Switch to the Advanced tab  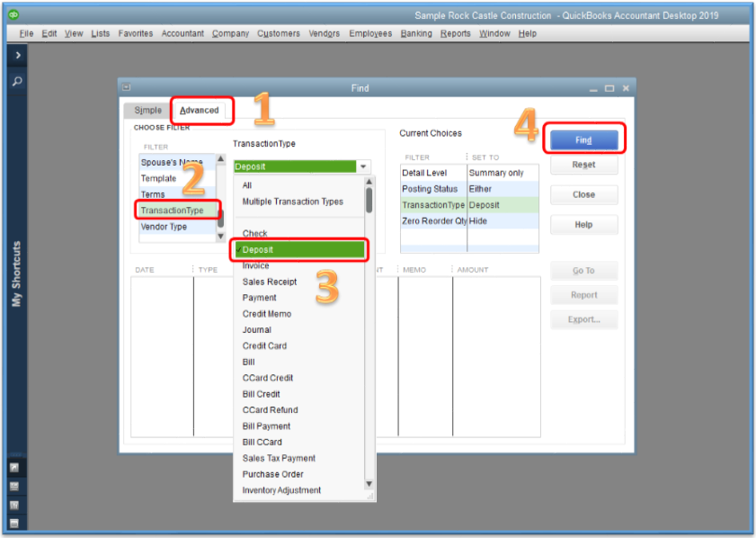[200, 110]
